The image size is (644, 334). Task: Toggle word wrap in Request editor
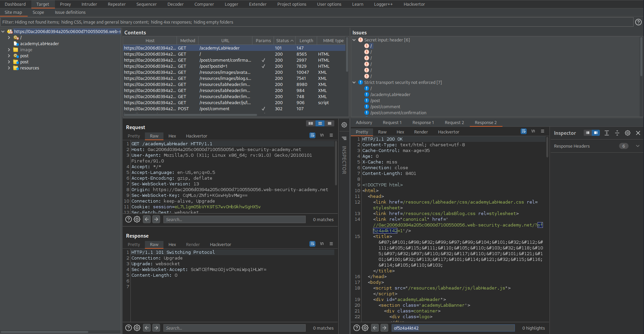[312, 135]
